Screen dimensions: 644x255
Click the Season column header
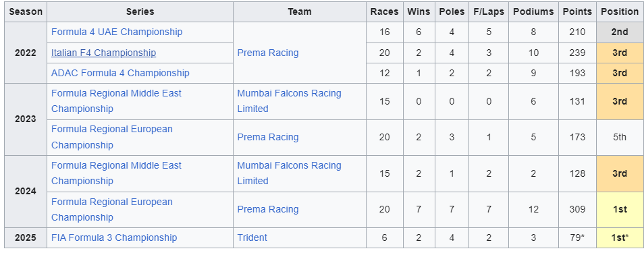click(x=26, y=12)
